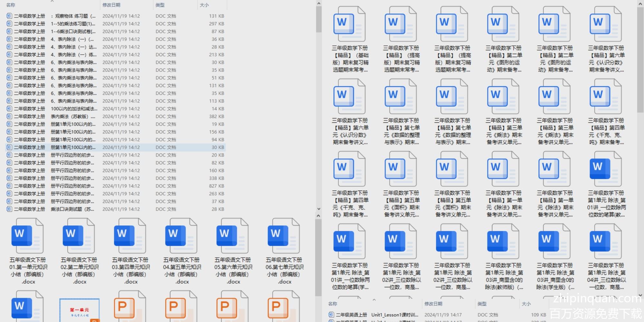The height and width of the screenshot is (322, 644).
Task: Open the 第一单元 slide preview thumbnail
Action: pos(79,310)
